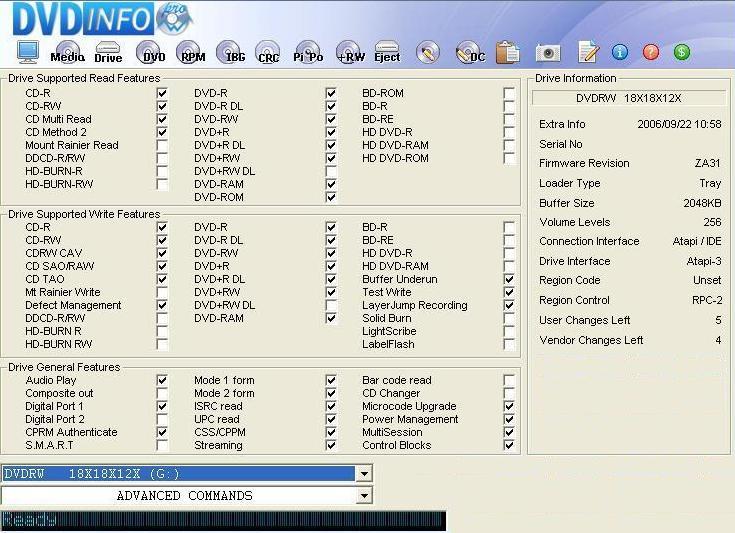The image size is (735, 533).
Task: Take a screenshot with camera icon
Action: click(548, 53)
